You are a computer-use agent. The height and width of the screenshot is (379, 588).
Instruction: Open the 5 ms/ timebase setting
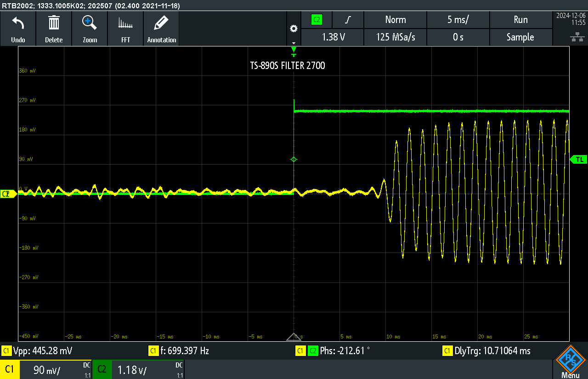click(458, 20)
